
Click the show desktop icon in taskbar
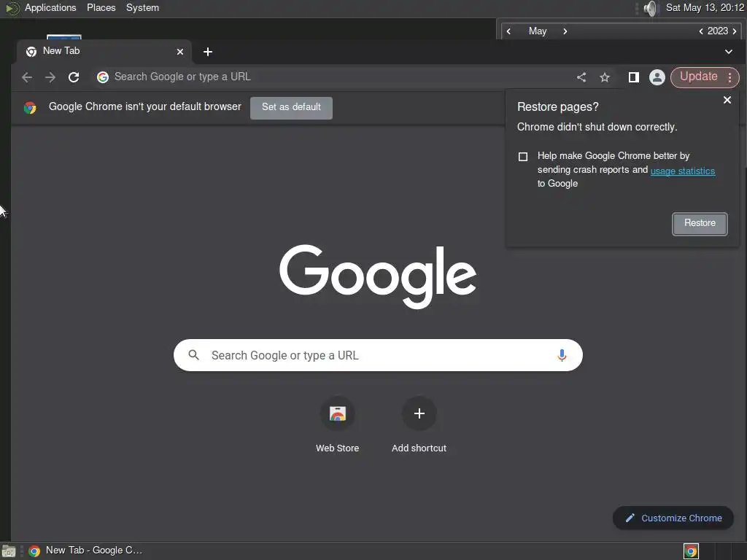pyautogui.click(x=9, y=551)
